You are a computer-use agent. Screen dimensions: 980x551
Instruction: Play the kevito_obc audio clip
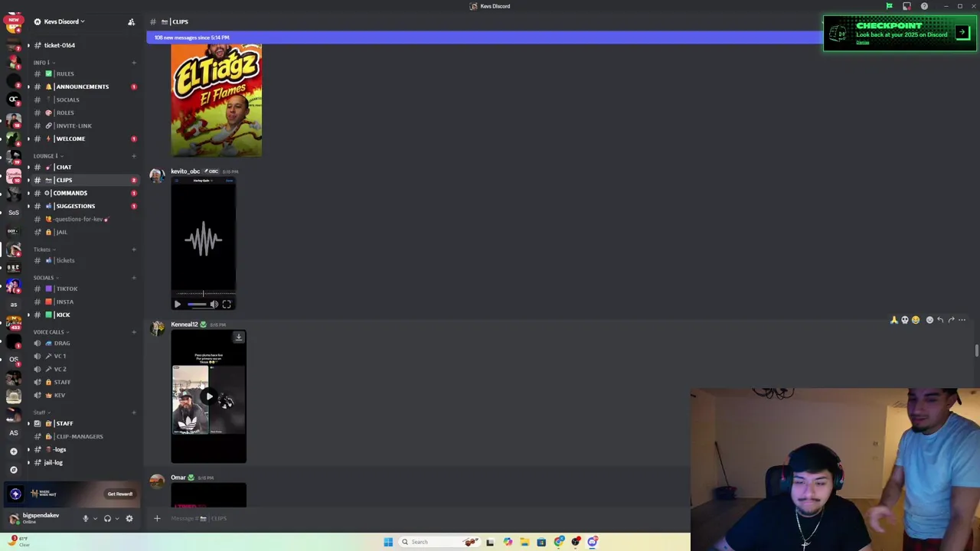pos(178,305)
